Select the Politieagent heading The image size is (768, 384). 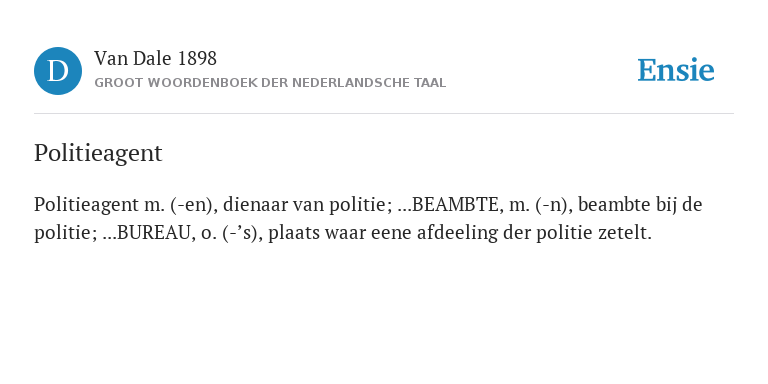tap(98, 153)
